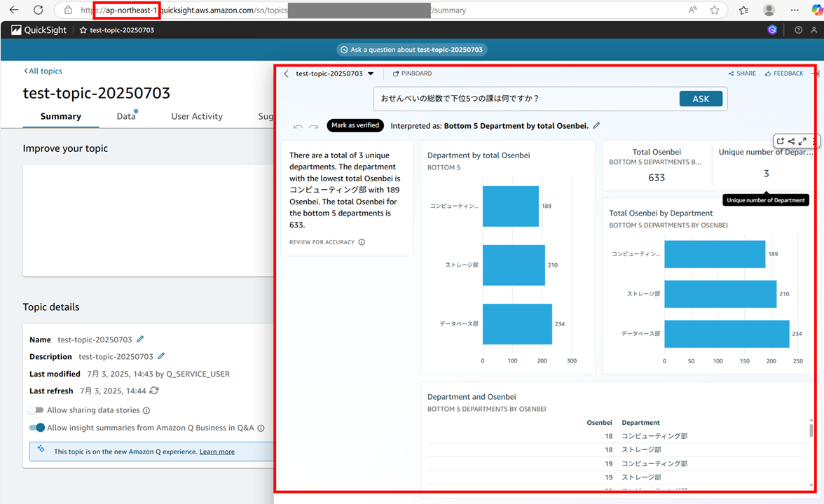The width and height of the screenshot is (824, 504).
Task: Open the Learn more link
Action: [217, 452]
